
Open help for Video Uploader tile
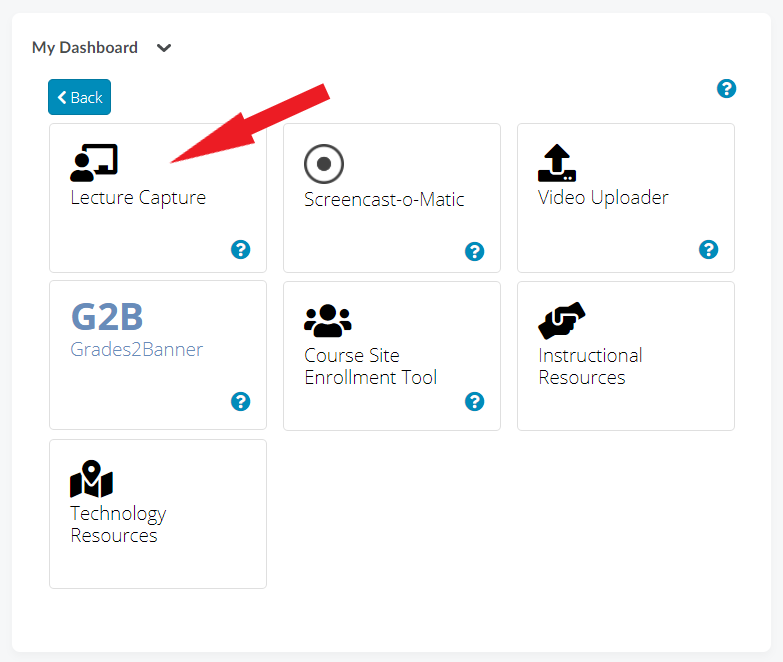pyautogui.click(x=709, y=249)
